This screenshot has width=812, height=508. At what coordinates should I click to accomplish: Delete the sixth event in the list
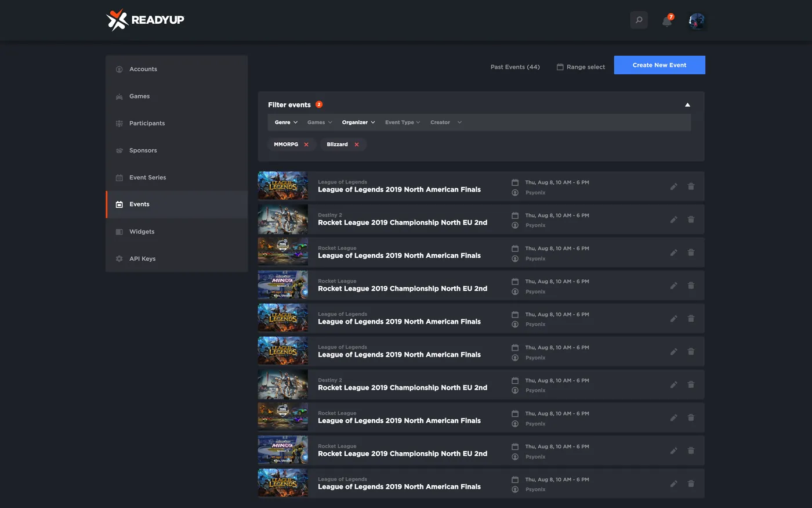pyautogui.click(x=691, y=352)
